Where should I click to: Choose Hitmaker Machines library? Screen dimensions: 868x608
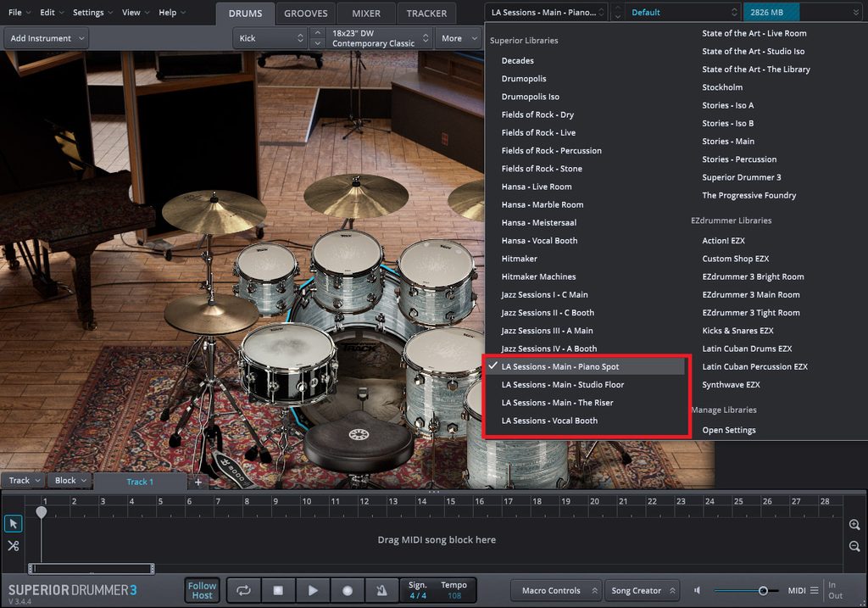538,276
